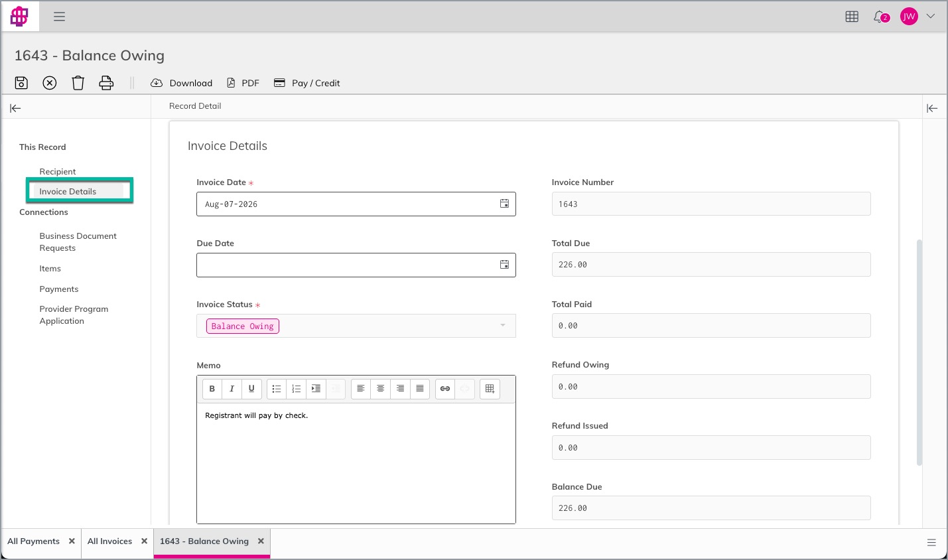Justify Memo text
This screenshot has width=948, height=560.
pos(420,389)
